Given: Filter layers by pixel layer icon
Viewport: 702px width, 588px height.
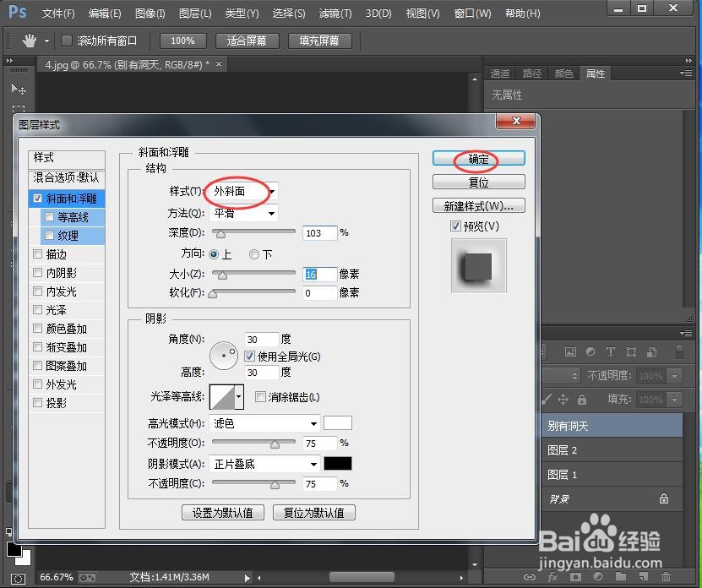Looking at the screenshot, I should point(570,352).
